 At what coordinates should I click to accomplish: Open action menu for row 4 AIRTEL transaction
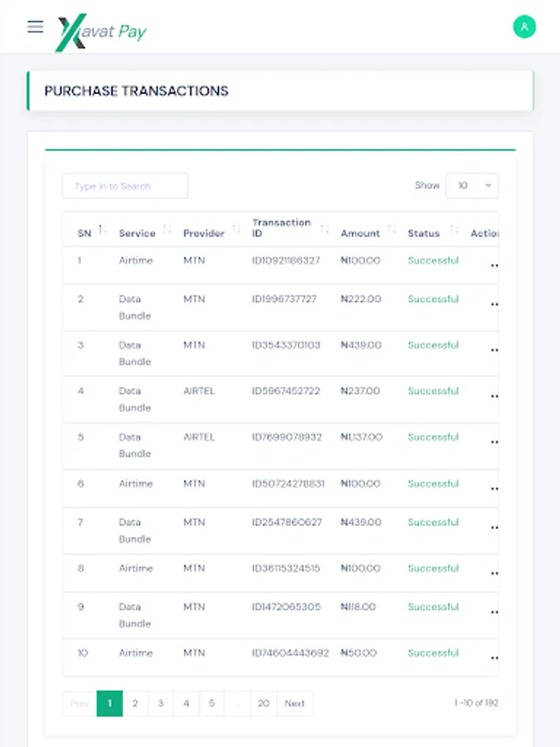pyautogui.click(x=494, y=397)
